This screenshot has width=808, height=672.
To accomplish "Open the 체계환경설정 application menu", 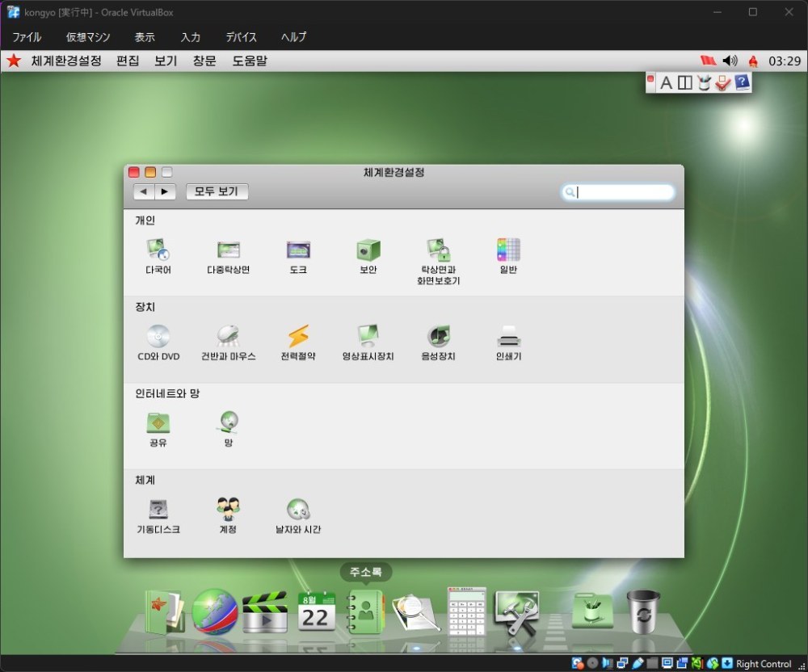I will (66, 61).
